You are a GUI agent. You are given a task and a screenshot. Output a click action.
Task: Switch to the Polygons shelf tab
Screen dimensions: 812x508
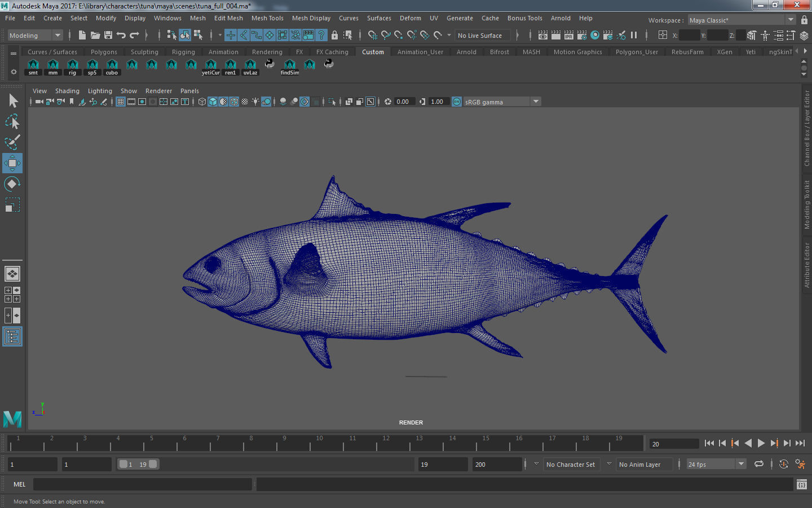click(104, 52)
